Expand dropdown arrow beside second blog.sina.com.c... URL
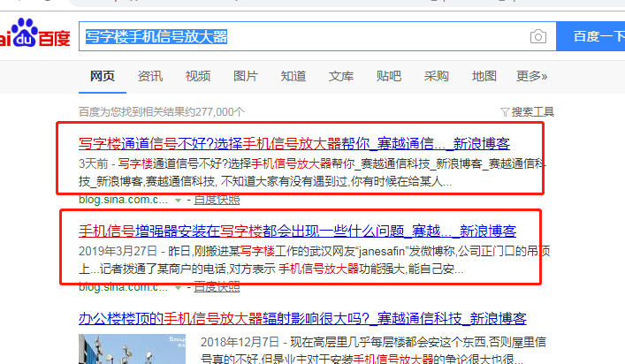The width and height of the screenshot is (625, 364). coord(179,287)
